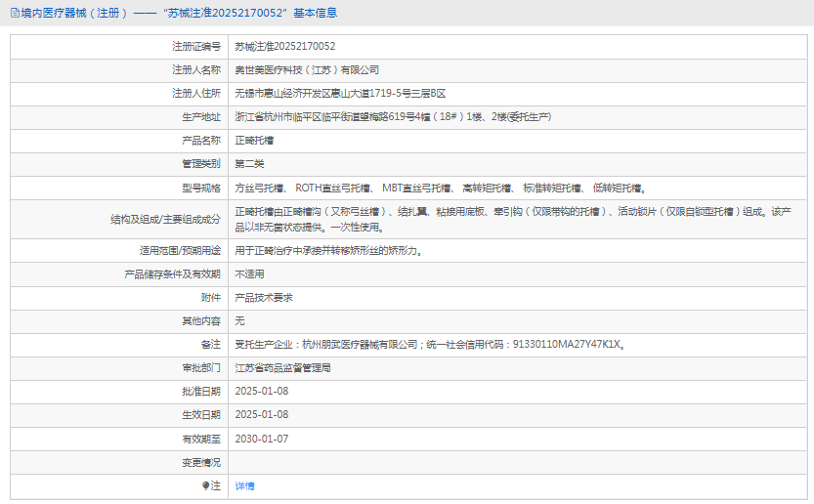This screenshot has height=504, width=814.
Task: Click the 生效日期 label
Action: click(x=201, y=415)
